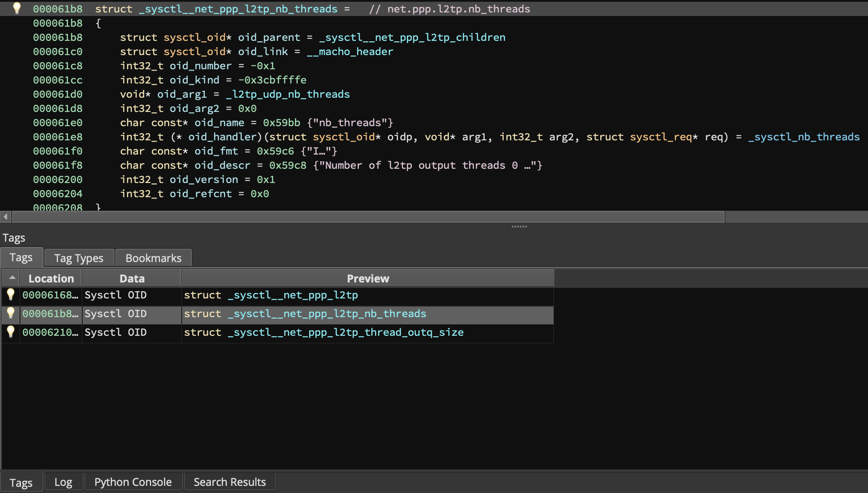Select the Tag Types tab
The height and width of the screenshot is (493, 868).
click(x=78, y=258)
